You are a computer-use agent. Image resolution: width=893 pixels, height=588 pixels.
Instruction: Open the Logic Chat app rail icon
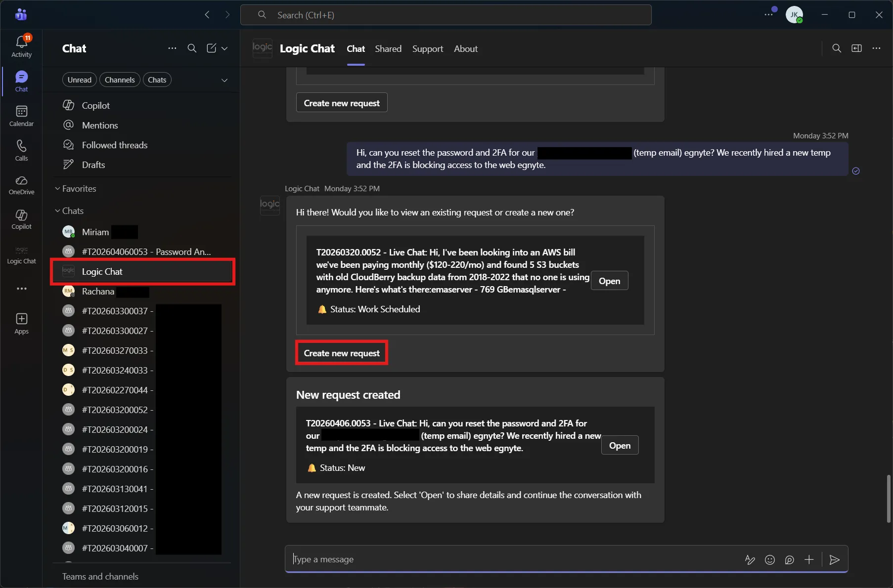(21, 254)
